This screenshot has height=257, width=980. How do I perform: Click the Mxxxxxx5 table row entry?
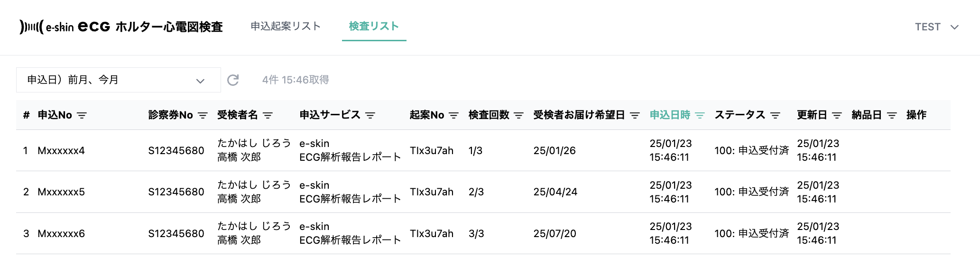point(61,192)
